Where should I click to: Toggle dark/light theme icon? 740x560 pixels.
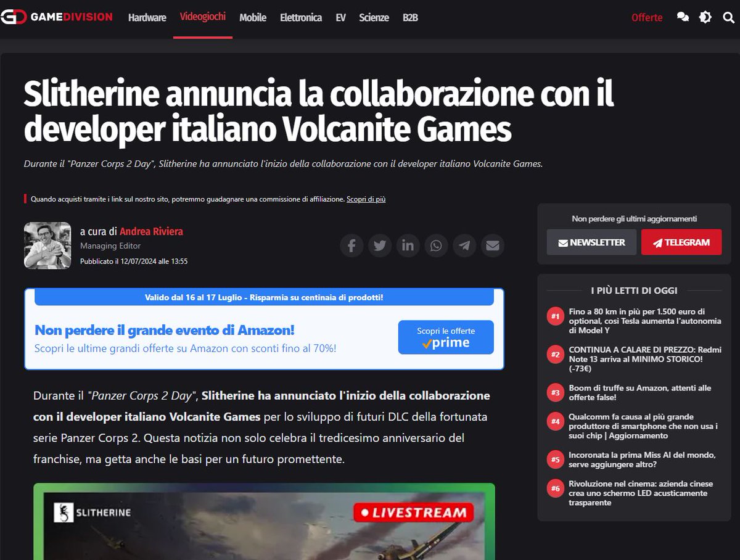(705, 17)
